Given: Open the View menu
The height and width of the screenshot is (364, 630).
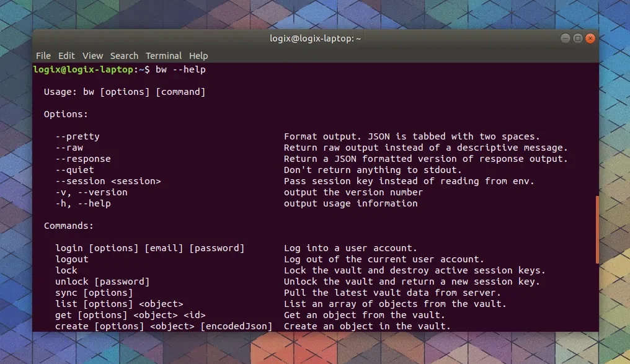Looking at the screenshot, I should [x=92, y=56].
